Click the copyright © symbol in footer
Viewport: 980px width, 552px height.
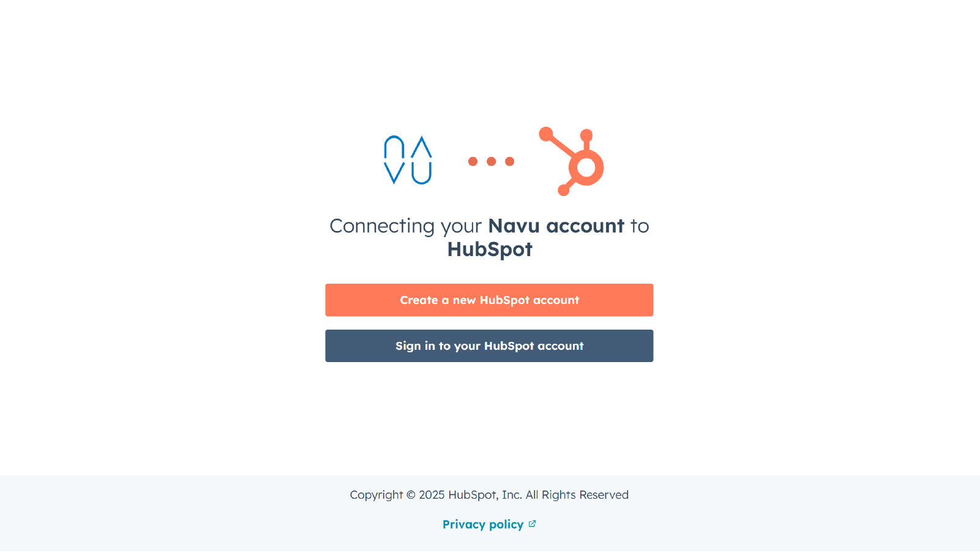point(411,495)
